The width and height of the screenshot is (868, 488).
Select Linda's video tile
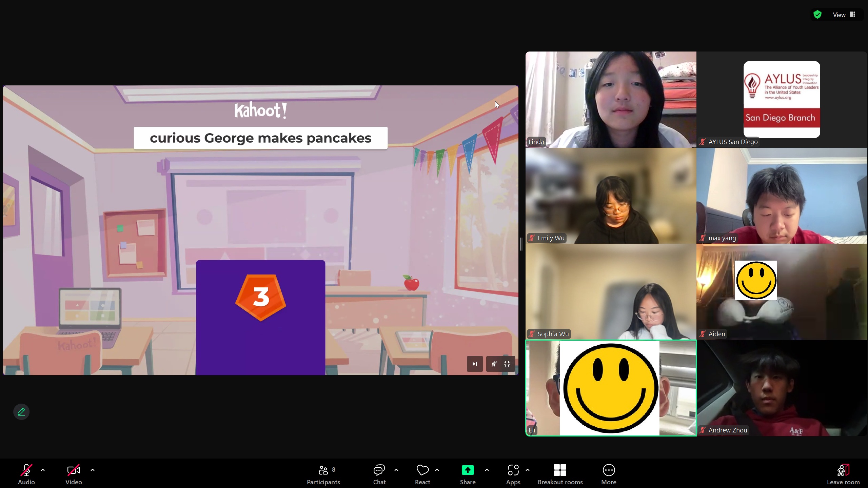click(611, 99)
